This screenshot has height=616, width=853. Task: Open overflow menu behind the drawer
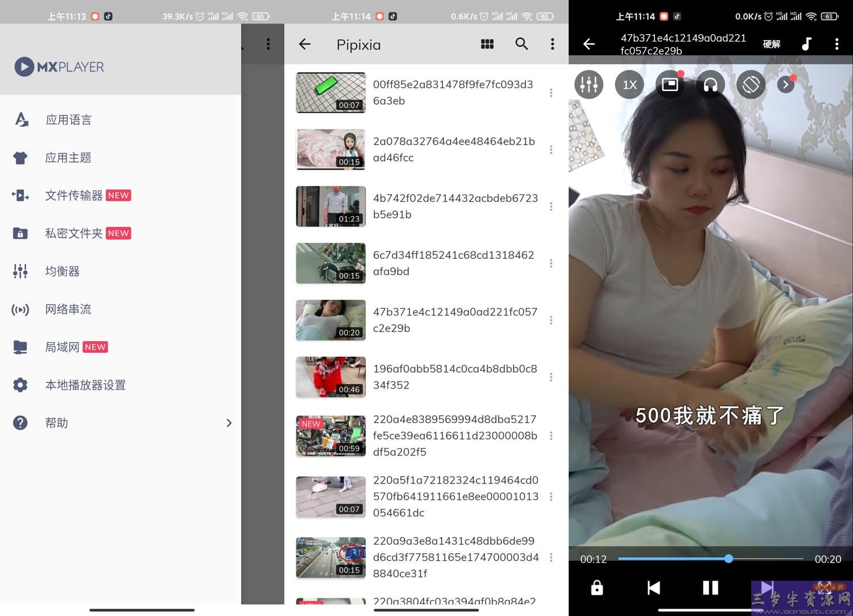[268, 44]
